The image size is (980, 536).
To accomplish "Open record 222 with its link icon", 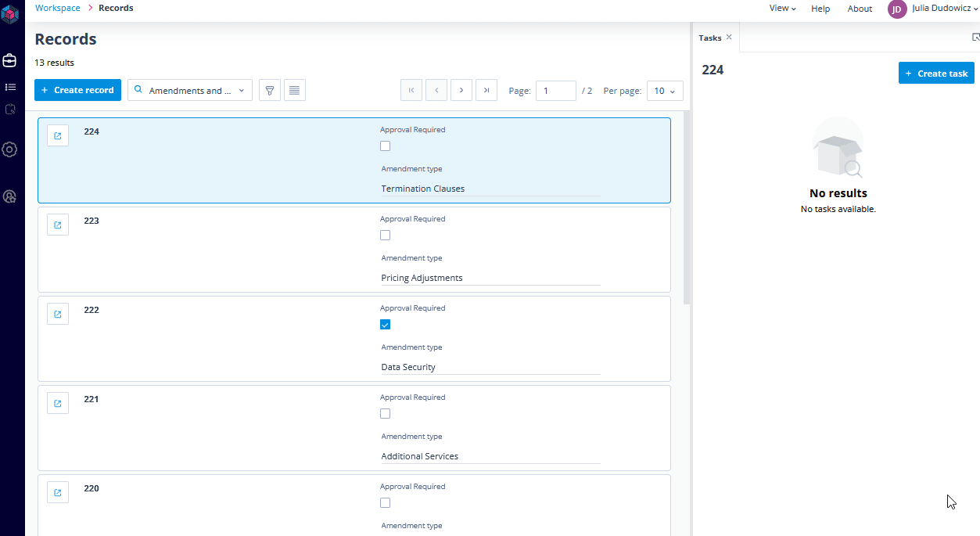I will (x=58, y=315).
